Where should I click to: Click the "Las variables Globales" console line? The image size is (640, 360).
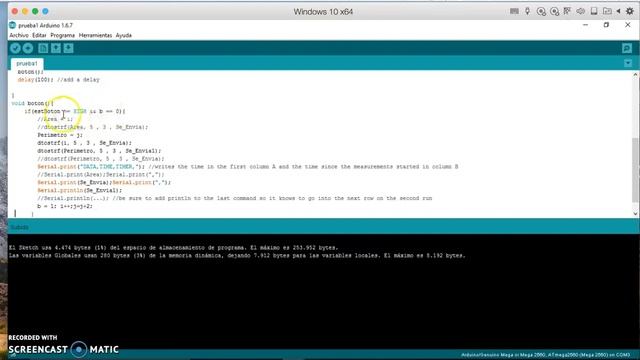tap(237, 256)
